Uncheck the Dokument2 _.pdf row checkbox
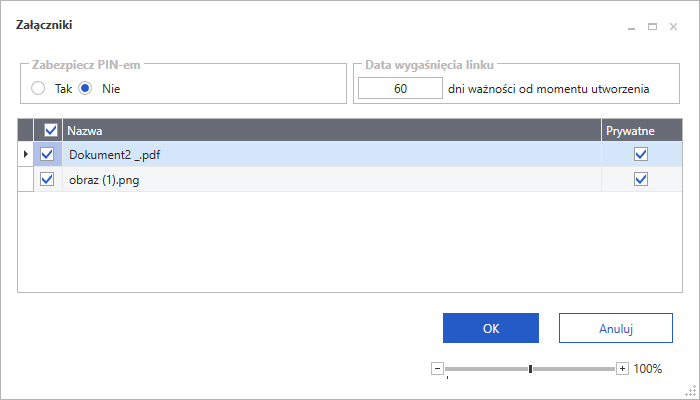Image resolution: width=700 pixels, height=400 pixels. pyautogui.click(x=46, y=155)
